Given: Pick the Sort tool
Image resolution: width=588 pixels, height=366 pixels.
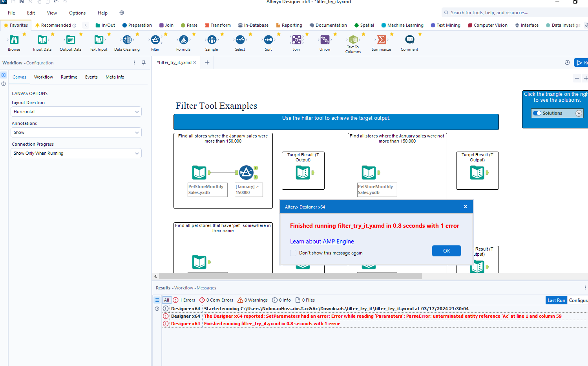Looking at the screenshot, I should pyautogui.click(x=268, y=40).
